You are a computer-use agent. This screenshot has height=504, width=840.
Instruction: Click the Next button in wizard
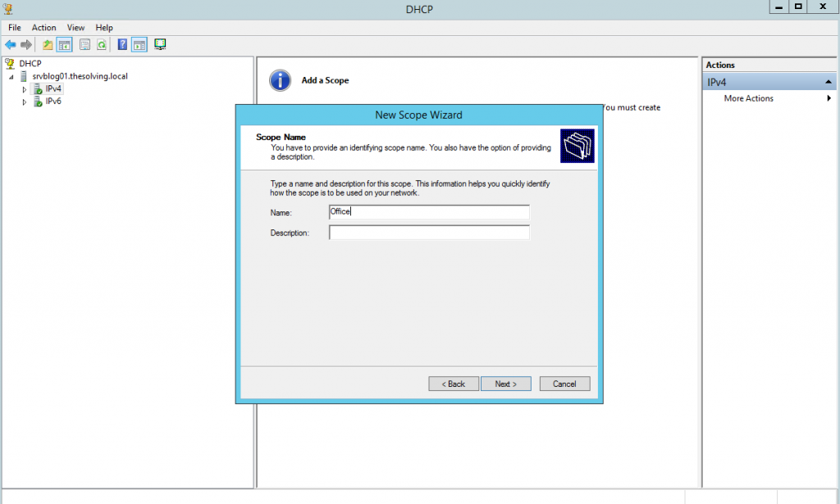[x=505, y=384]
